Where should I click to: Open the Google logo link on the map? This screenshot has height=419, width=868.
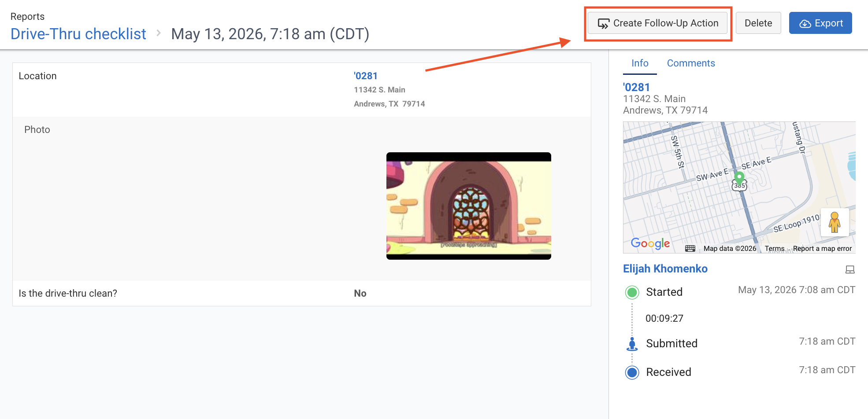[650, 243]
